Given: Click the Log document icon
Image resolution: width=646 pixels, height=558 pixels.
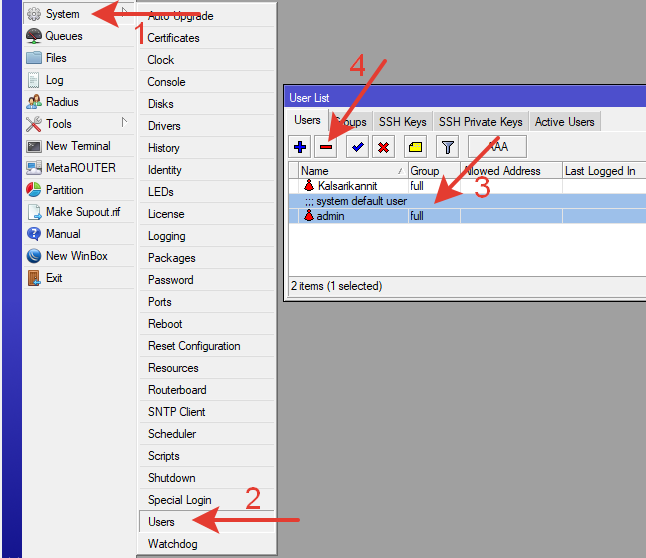Looking at the screenshot, I should point(34,80).
